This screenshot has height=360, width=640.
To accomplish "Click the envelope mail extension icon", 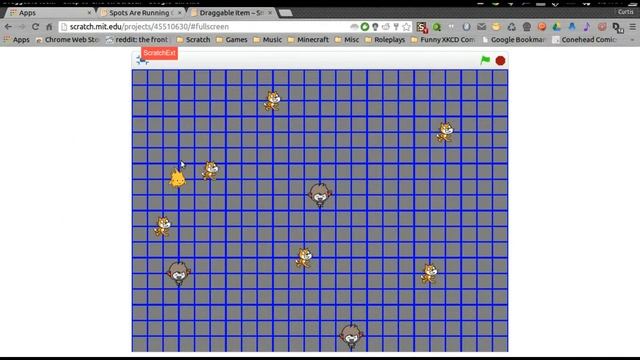I will point(482,27).
